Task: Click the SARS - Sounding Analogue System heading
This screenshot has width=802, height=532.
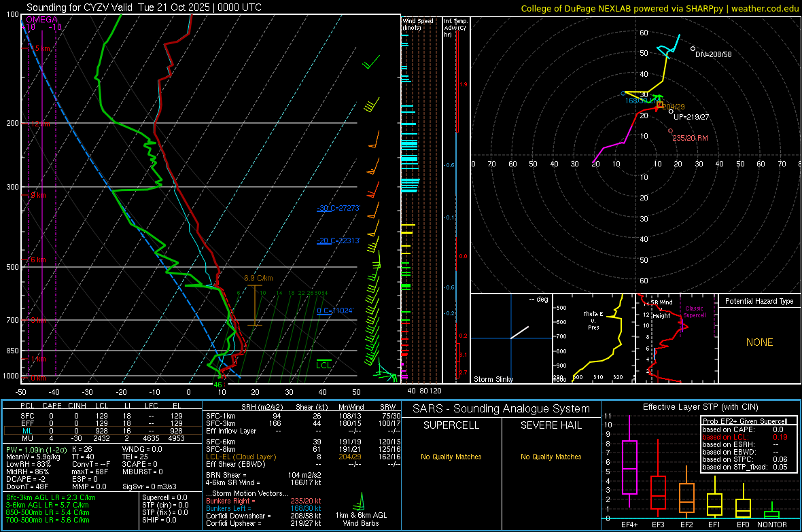Action: 501,409
